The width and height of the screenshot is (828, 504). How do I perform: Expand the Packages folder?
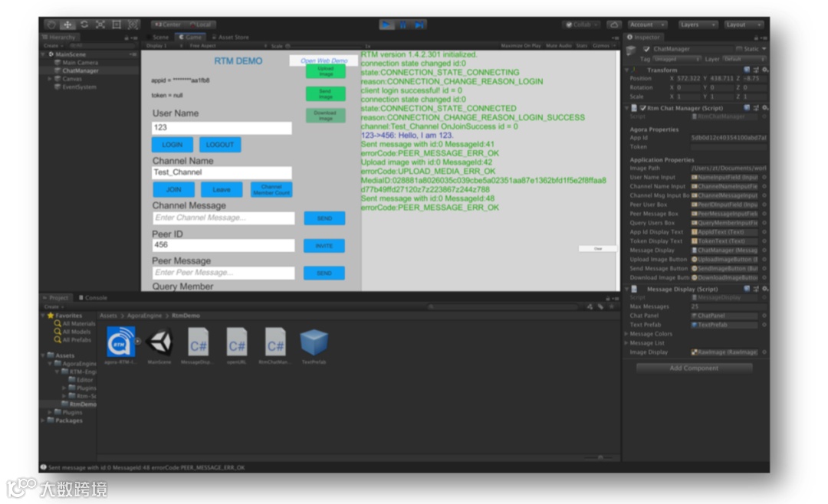(x=43, y=421)
